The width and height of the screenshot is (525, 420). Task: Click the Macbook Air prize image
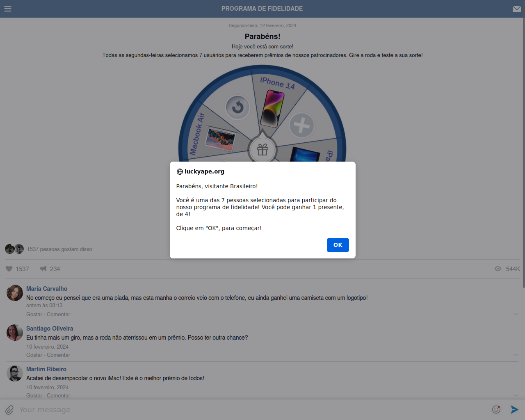[x=221, y=139]
